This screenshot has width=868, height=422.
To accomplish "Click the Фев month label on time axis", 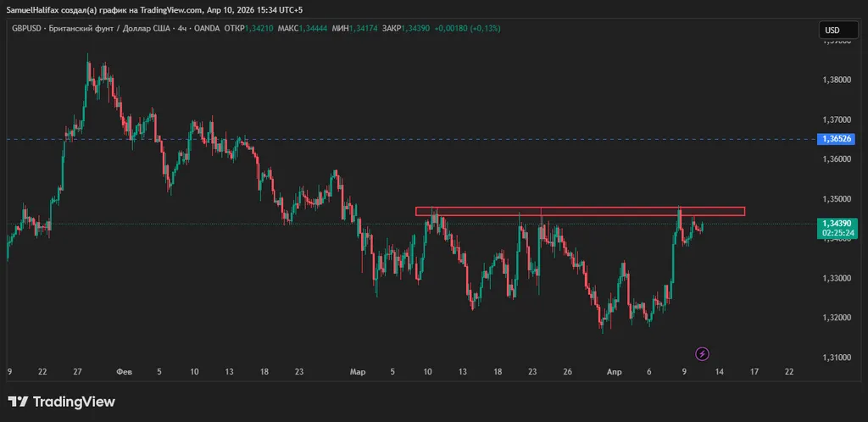I will click(x=124, y=371).
